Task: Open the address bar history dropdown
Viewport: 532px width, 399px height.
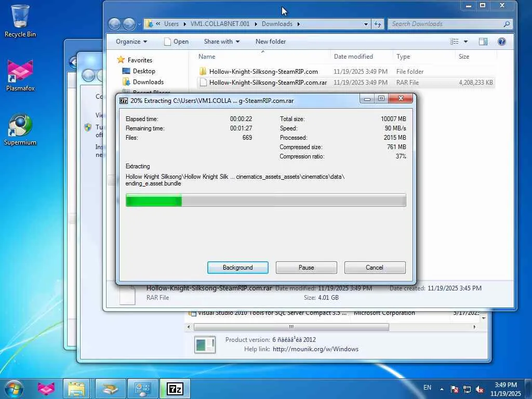Action: (366, 24)
